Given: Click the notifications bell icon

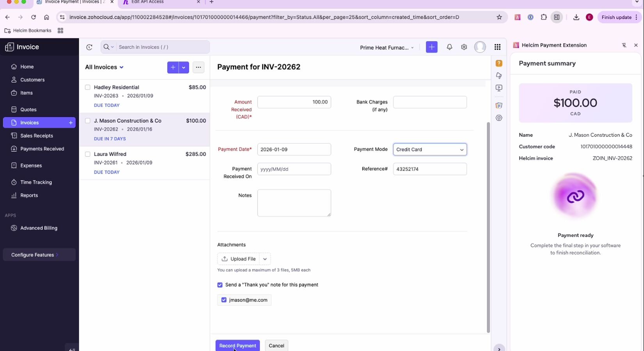Looking at the screenshot, I should click(449, 47).
